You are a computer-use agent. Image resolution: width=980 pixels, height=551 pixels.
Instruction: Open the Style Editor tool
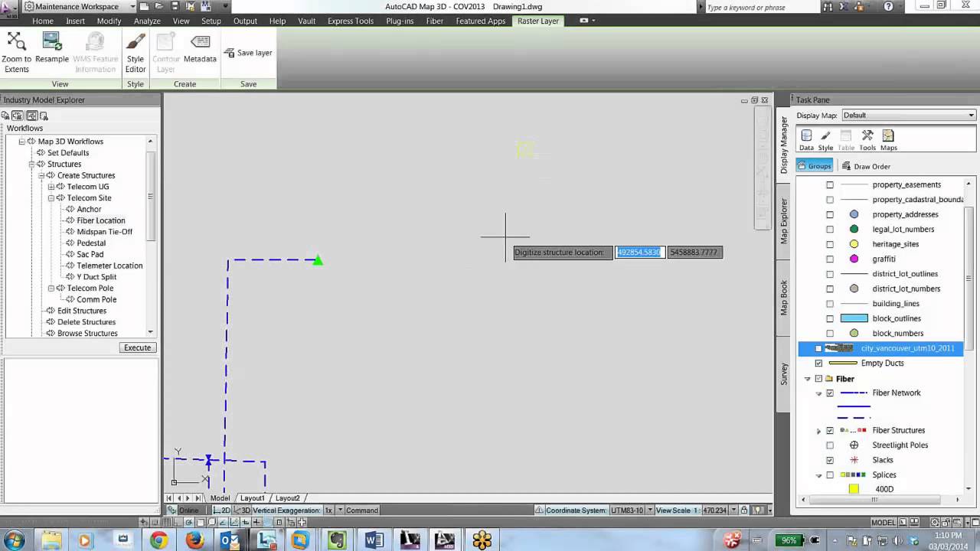click(x=136, y=42)
